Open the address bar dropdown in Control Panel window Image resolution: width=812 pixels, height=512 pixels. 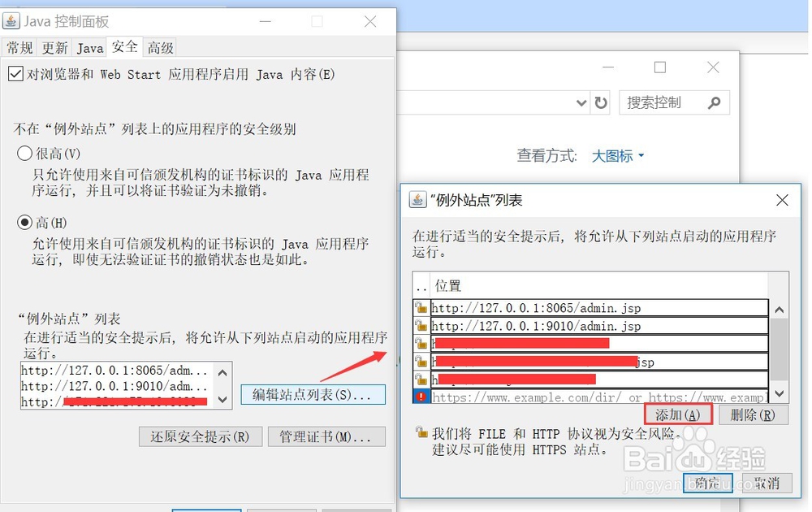[x=581, y=102]
